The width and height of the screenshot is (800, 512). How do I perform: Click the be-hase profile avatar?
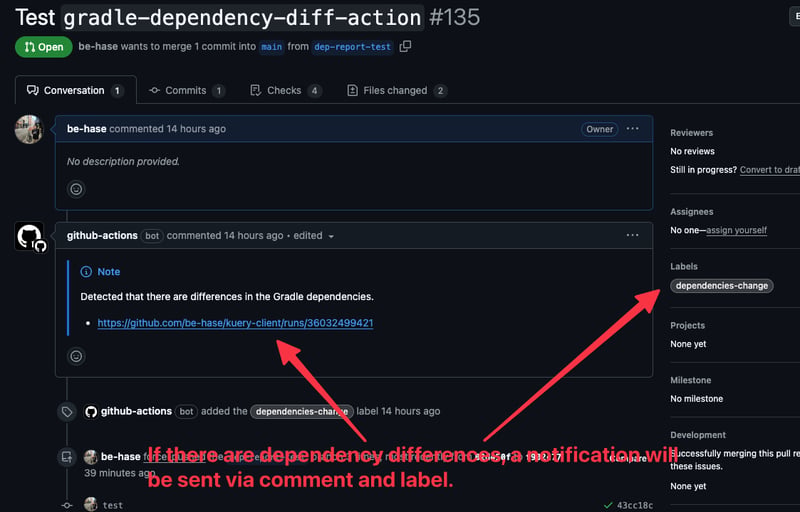(x=29, y=129)
